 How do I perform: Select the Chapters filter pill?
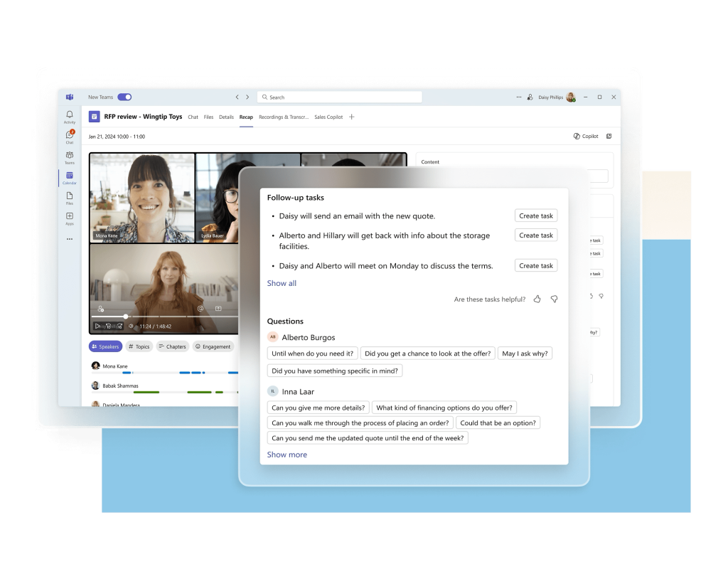pyautogui.click(x=172, y=346)
